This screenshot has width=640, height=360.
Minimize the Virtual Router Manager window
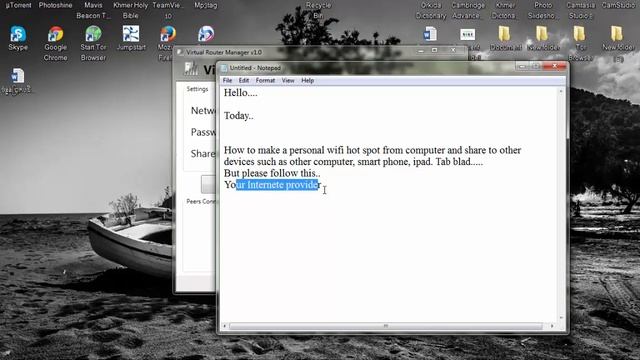click(421, 50)
